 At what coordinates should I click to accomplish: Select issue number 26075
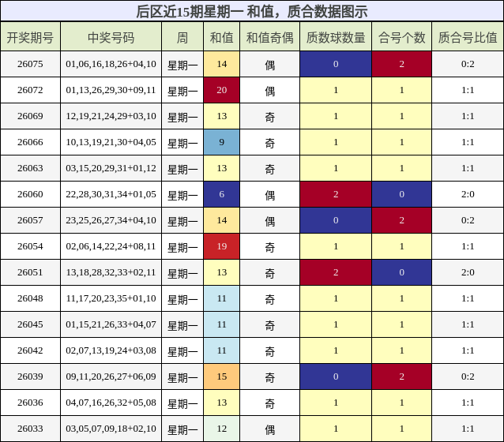coord(30,64)
